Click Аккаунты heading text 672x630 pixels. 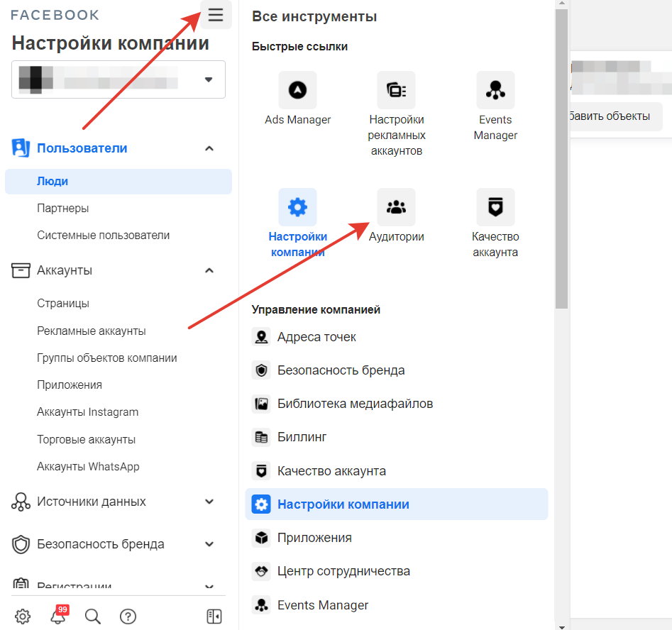pyautogui.click(x=65, y=270)
